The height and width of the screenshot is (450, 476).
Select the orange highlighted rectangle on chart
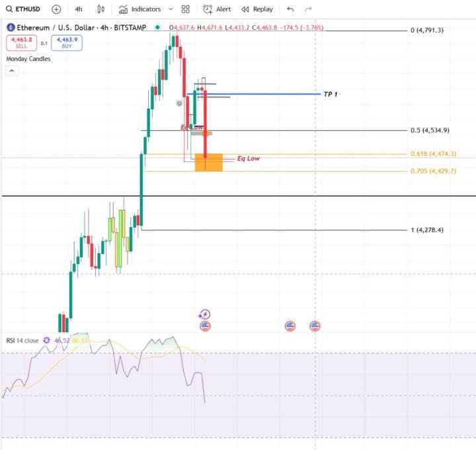coord(208,163)
